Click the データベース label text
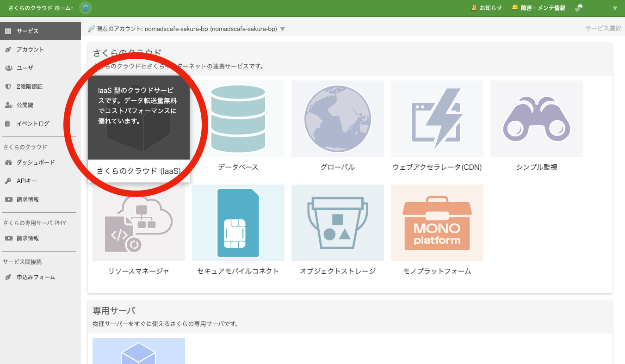This screenshot has height=364, width=625. pyautogui.click(x=238, y=167)
